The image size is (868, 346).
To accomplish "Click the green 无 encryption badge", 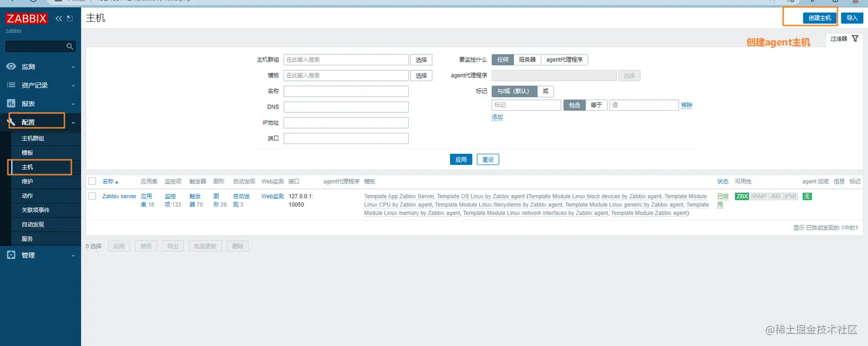I will 807,196.
